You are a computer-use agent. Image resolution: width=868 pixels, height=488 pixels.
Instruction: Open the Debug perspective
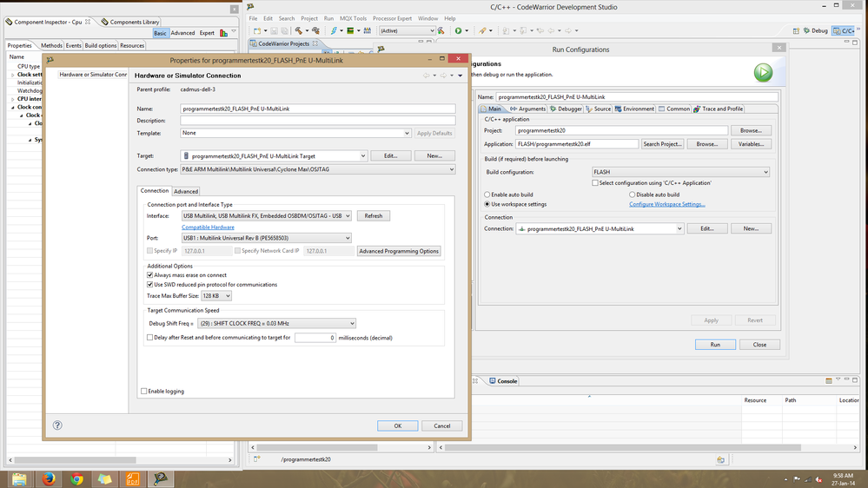815,31
